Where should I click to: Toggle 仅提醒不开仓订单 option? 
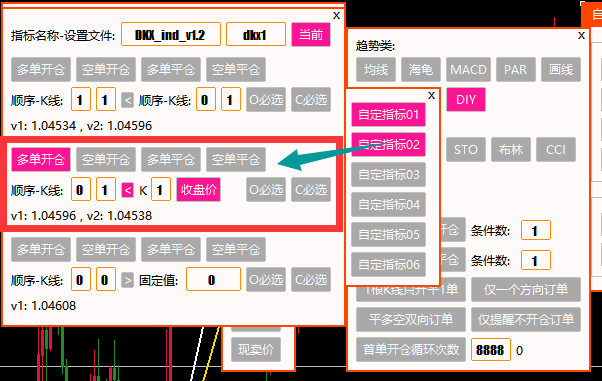tap(526, 319)
